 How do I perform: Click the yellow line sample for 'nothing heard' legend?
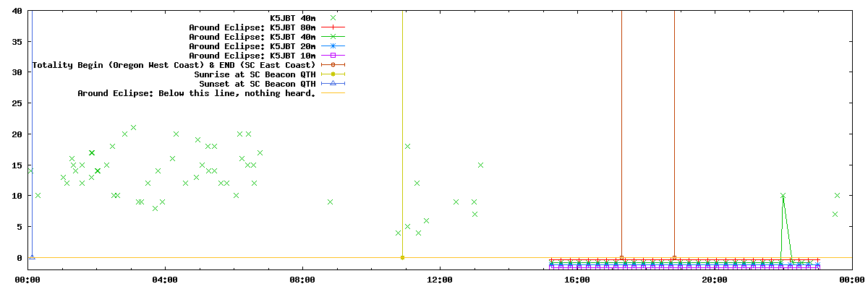pos(333,92)
